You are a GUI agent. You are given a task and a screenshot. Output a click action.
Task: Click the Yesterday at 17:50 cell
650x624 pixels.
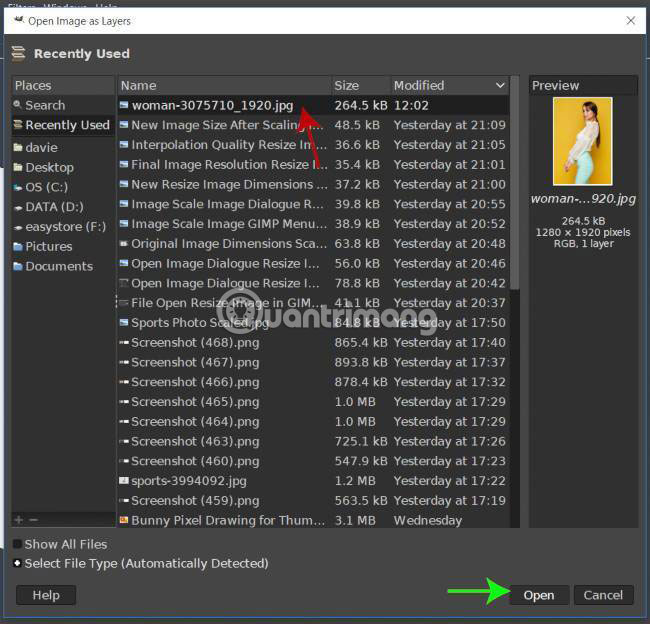tap(449, 323)
